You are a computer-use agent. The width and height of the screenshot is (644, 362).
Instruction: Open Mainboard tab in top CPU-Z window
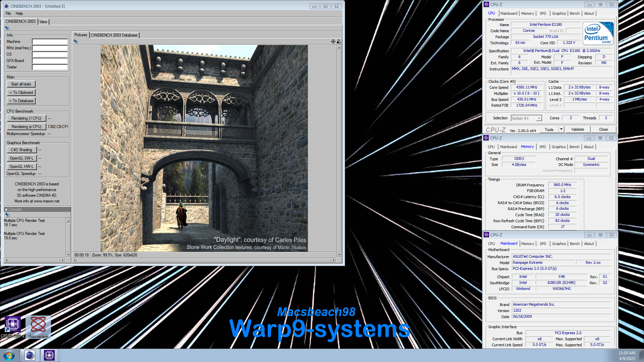point(508,13)
